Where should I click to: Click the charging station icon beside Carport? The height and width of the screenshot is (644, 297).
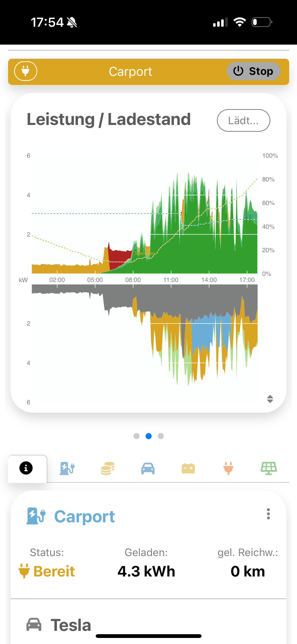coord(36,516)
